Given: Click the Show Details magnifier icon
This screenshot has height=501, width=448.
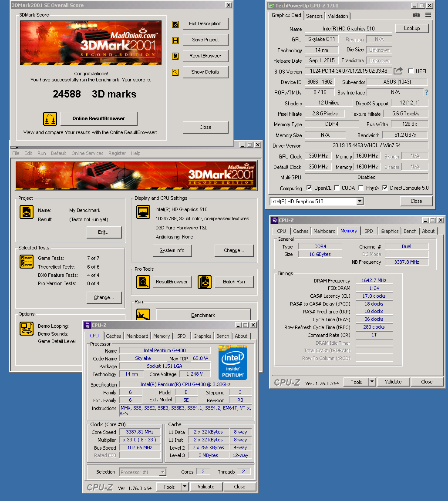Looking at the screenshot, I should [x=175, y=72].
